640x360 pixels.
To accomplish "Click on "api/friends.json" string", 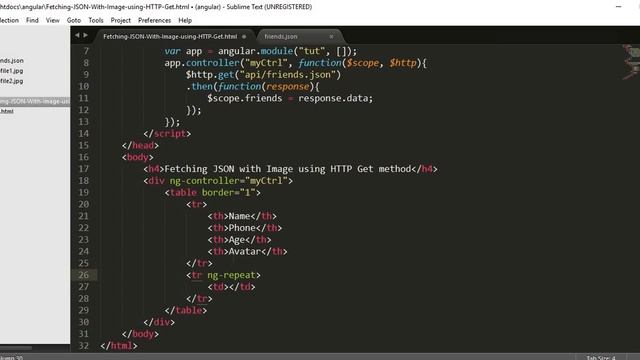I will tap(287, 75).
